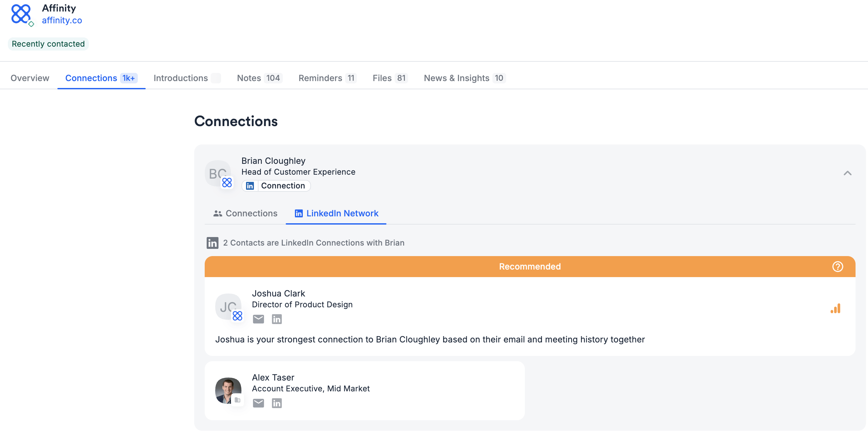
Task: Click the orange Recommended banner label
Action: pos(530,266)
